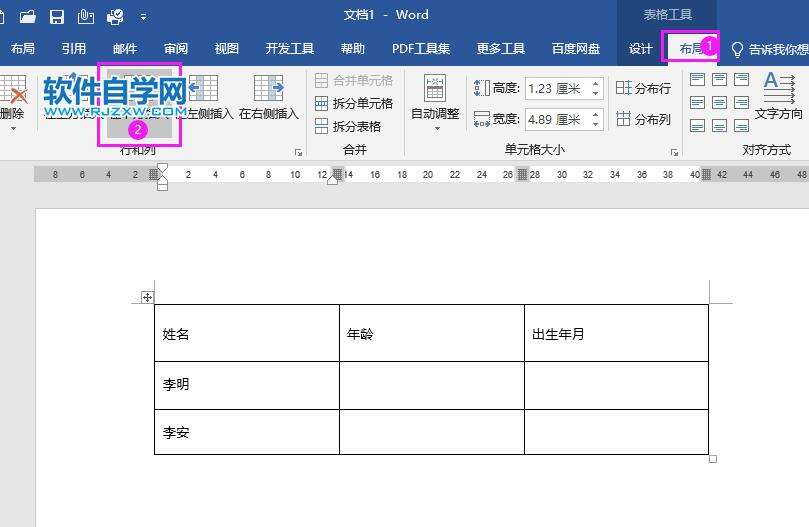Switch to the 审阅 tab

pos(176,49)
